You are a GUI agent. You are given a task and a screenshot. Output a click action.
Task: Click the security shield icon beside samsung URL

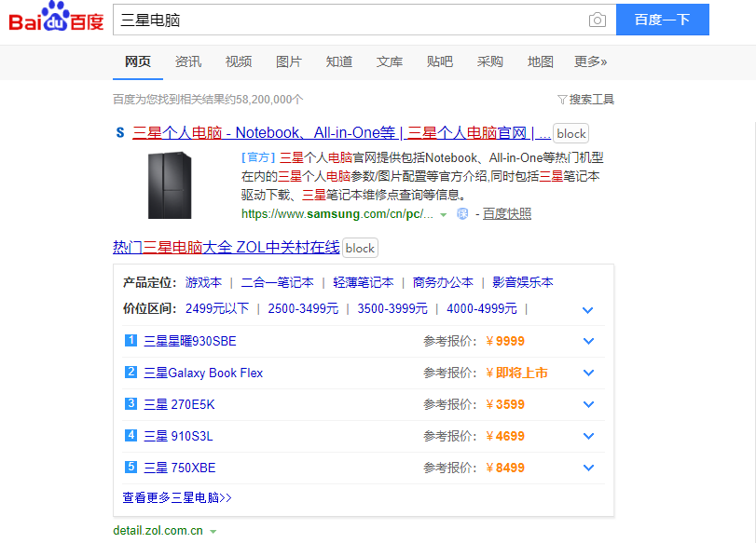click(x=462, y=214)
